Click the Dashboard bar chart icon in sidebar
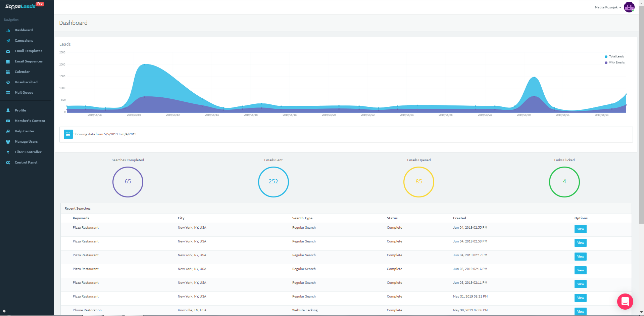The image size is (644, 316). 8,30
